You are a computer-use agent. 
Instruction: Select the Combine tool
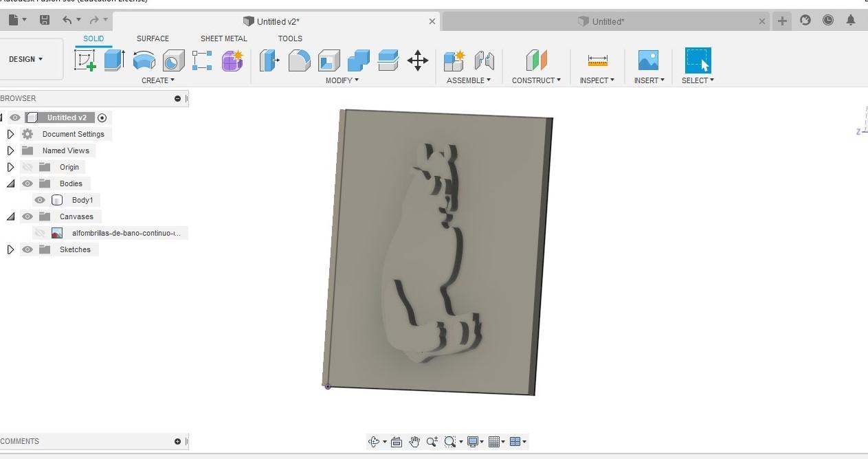358,60
